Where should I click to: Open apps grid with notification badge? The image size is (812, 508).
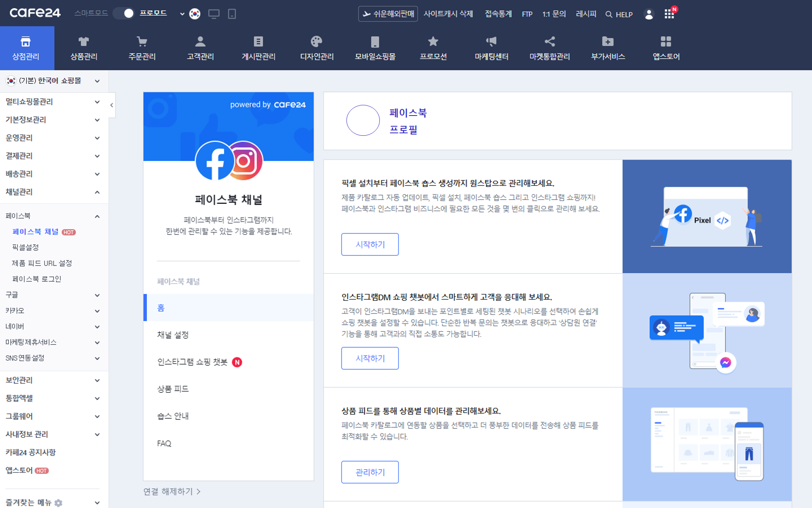[669, 14]
